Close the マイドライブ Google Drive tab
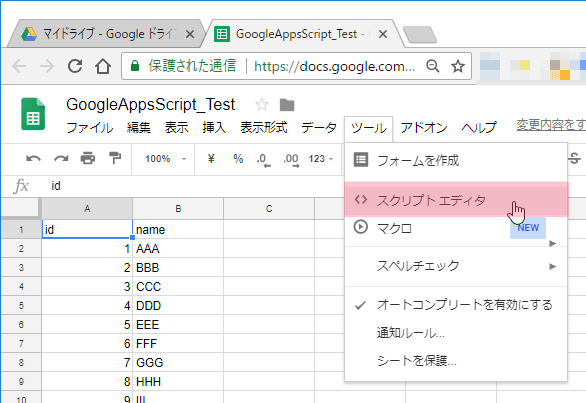586x403 pixels. (190, 34)
